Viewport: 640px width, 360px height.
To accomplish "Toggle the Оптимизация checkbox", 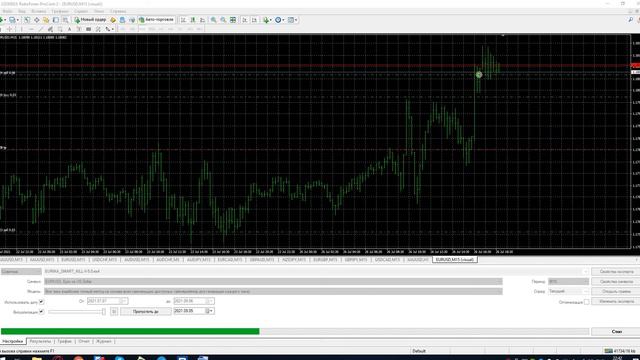I will [x=587, y=302].
